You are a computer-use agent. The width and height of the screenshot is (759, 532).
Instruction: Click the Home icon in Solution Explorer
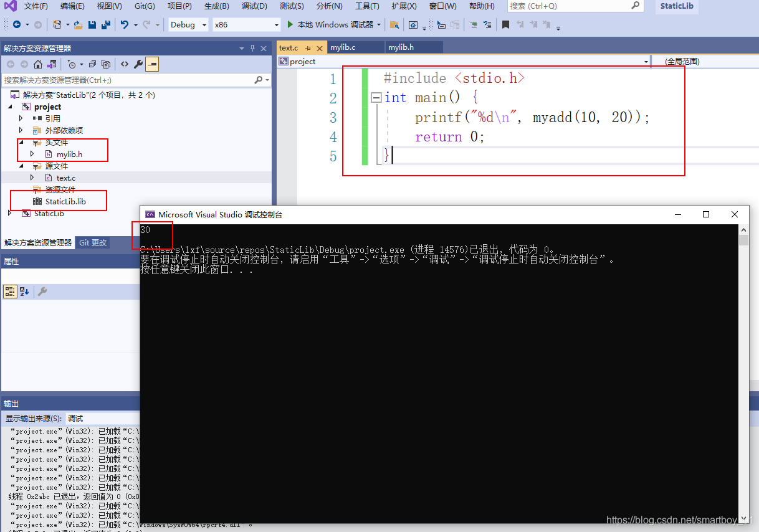[x=38, y=64]
